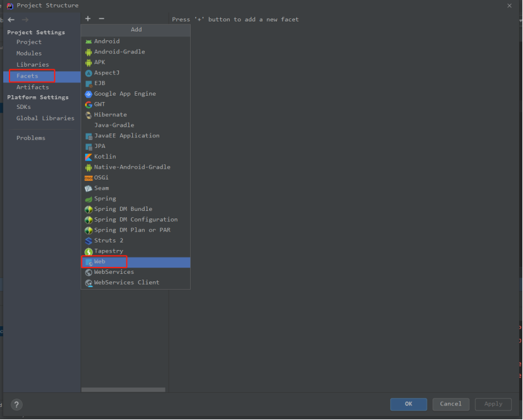Viewport: 523px width, 420px height.
Task: Choose the Kotlin menu entry
Action: pyautogui.click(x=135, y=157)
